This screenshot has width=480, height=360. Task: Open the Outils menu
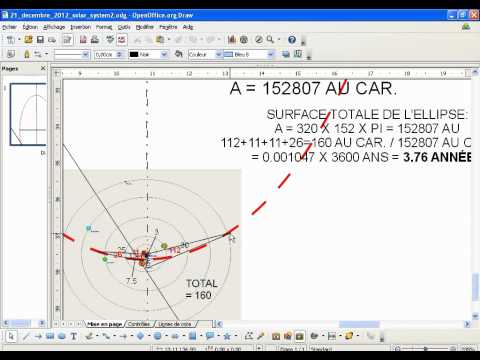click(124, 27)
